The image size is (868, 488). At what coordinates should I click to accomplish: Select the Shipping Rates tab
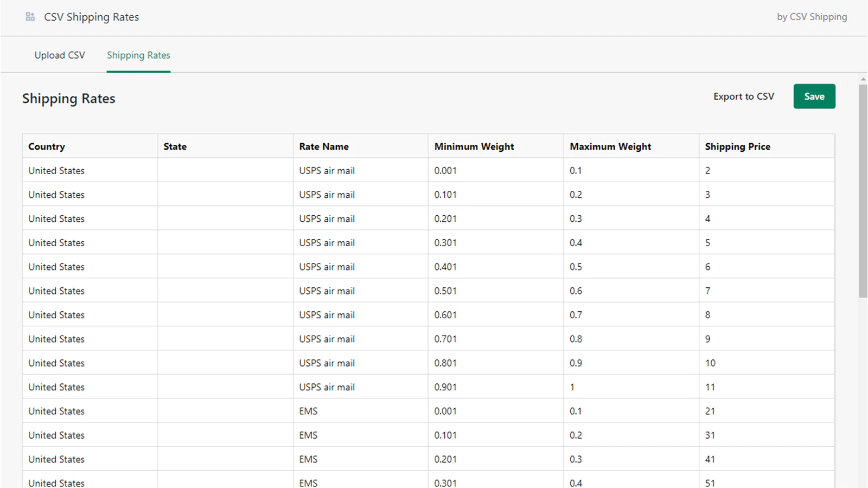point(138,55)
